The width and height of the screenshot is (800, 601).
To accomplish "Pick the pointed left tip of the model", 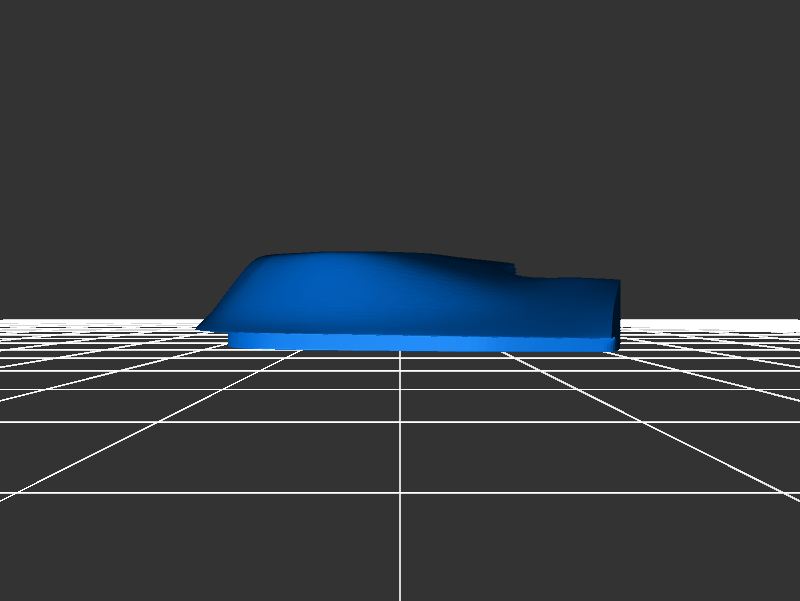I will [x=199, y=327].
